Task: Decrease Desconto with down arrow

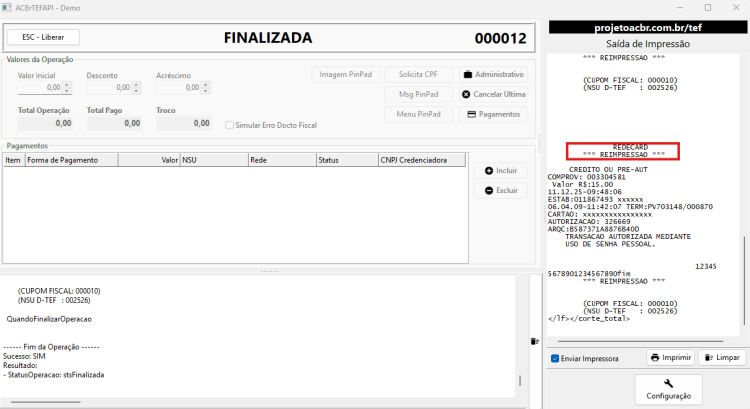Action: (x=136, y=91)
